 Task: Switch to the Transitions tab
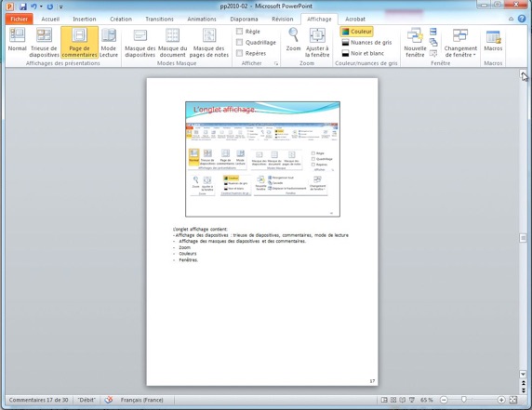(x=159, y=19)
